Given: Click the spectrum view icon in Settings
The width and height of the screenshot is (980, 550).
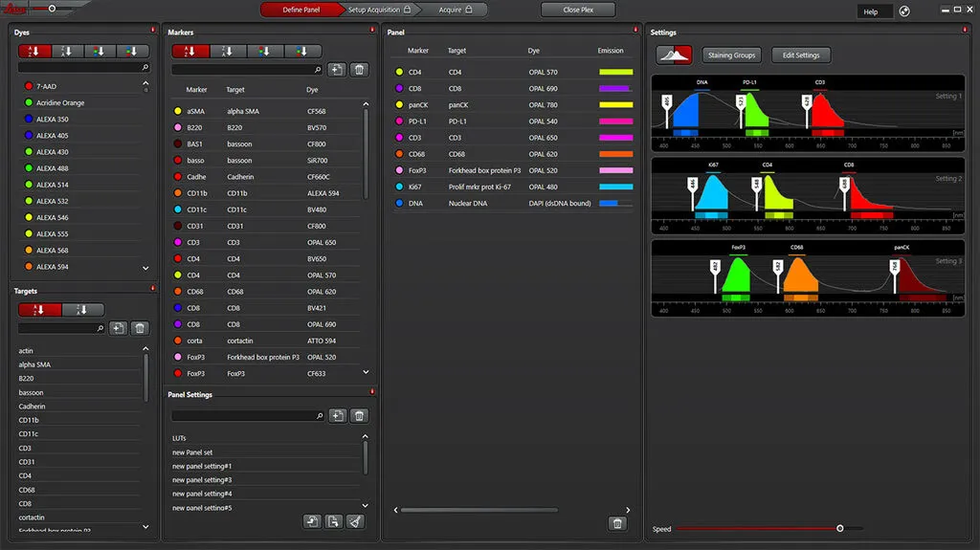Looking at the screenshot, I should [674, 55].
